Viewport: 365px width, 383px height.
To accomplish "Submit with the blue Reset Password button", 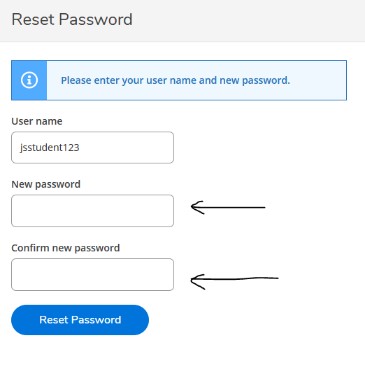I will coord(80,320).
